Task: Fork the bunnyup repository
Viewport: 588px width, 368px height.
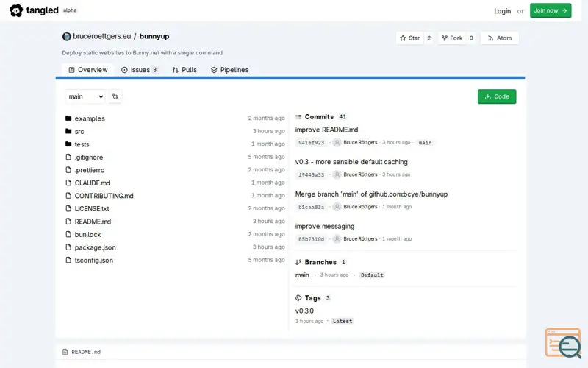Action: pos(452,38)
